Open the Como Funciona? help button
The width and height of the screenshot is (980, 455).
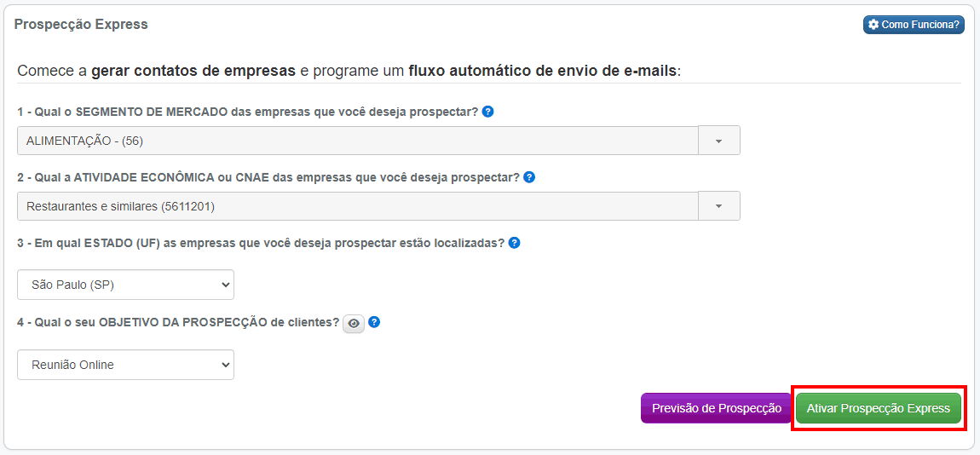pyautogui.click(x=914, y=25)
